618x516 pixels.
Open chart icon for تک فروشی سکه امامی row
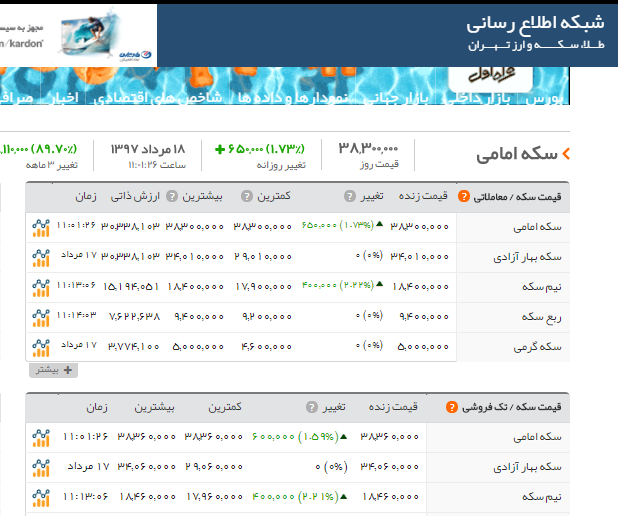pyautogui.click(x=41, y=438)
